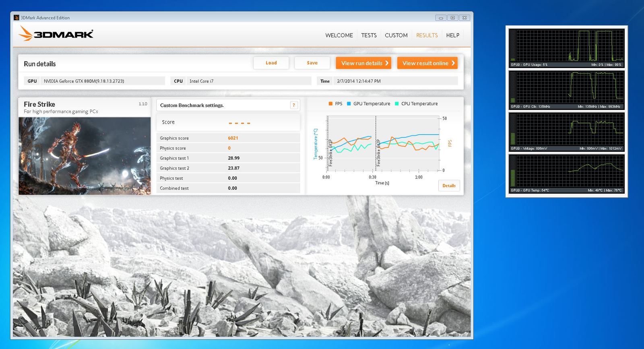Go to the WELCOME tab
The width and height of the screenshot is (644, 349).
(x=339, y=35)
